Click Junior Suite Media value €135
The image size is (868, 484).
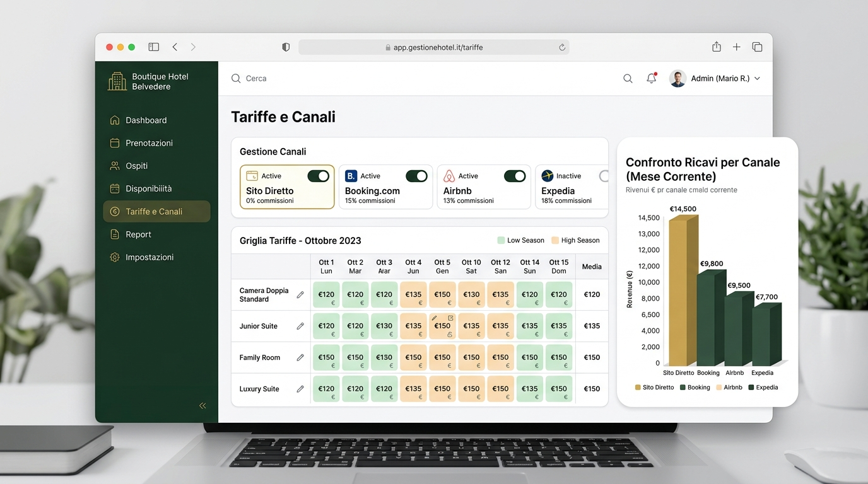tap(592, 326)
